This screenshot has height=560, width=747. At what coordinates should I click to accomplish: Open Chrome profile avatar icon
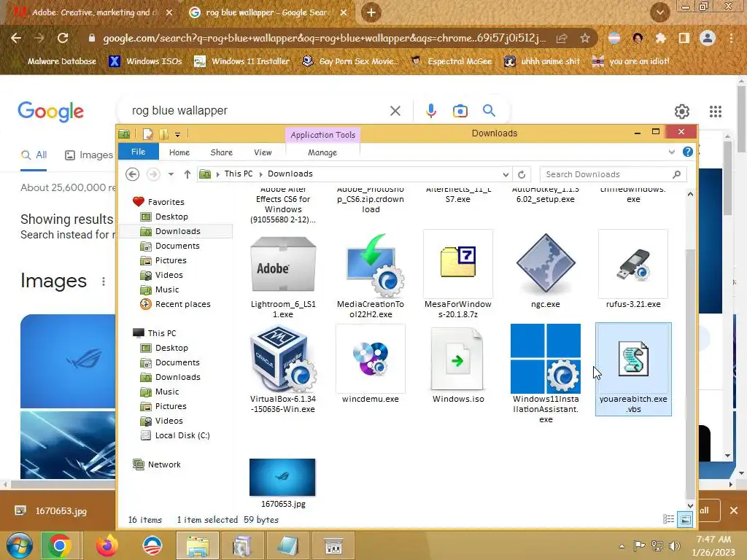pyautogui.click(x=708, y=38)
